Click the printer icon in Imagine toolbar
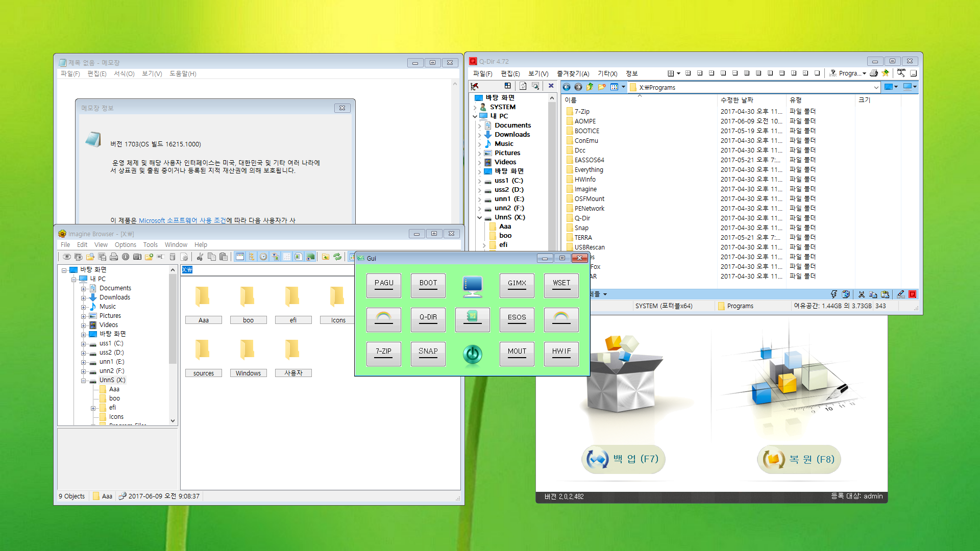 [114, 257]
